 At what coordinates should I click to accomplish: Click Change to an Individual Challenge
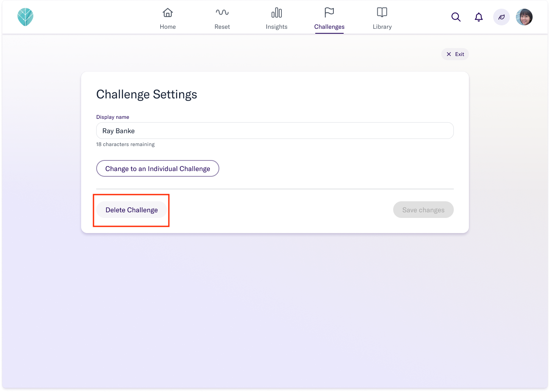pyautogui.click(x=158, y=168)
